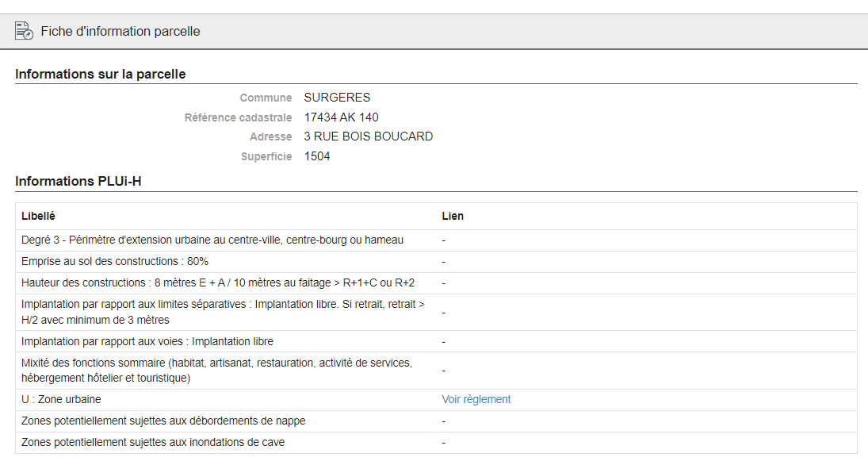Click the limites séparatives implantation row
Image resolution: width=868 pixels, height=465 pixels.
pyautogui.click(x=223, y=313)
